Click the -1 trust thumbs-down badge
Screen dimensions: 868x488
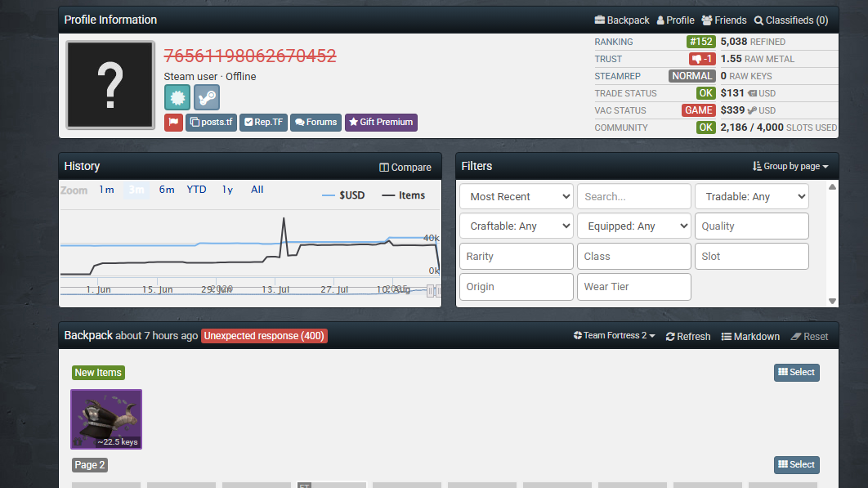702,59
